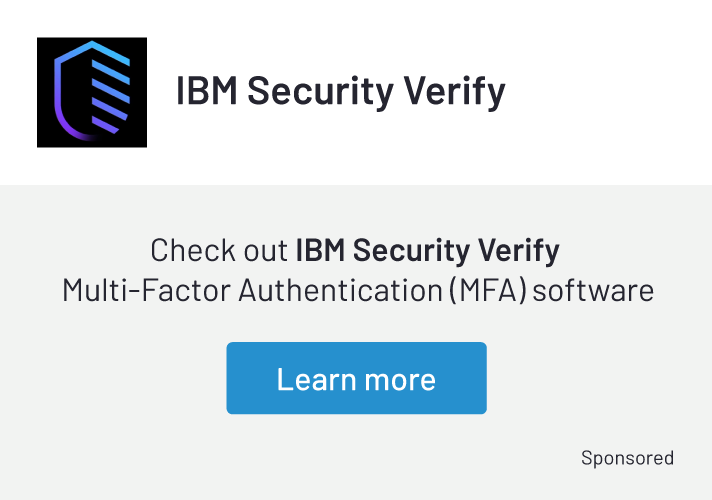
Task: Click the Learn more button
Action: (x=356, y=378)
